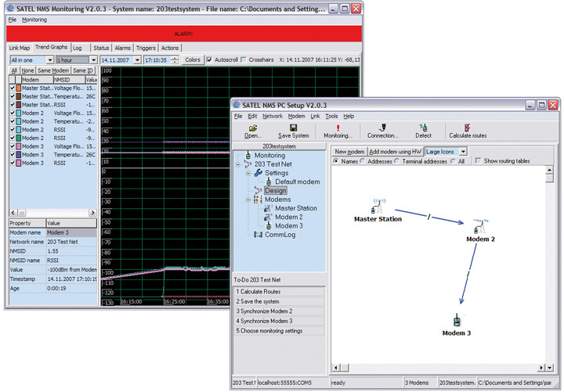Select Master Station under Modems in tree
This screenshot has width=564, height=392.
tap(296, 208)
